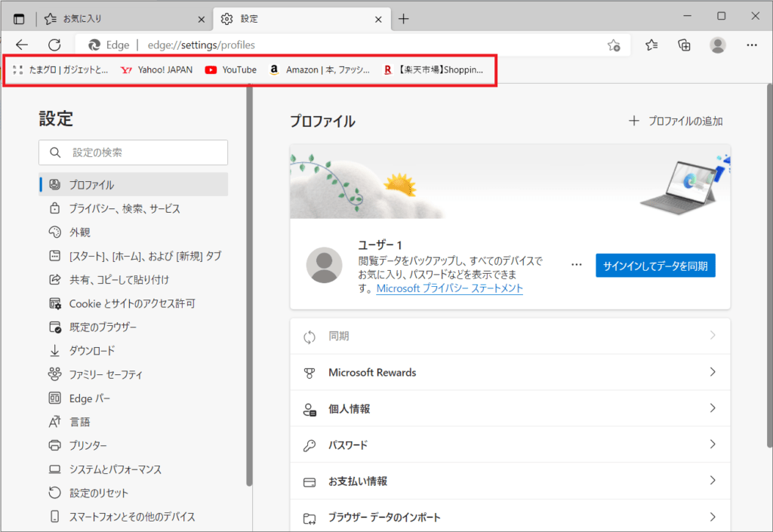Expand the パスワード settings row
This screenshot has height=532, width=773.
510,445
